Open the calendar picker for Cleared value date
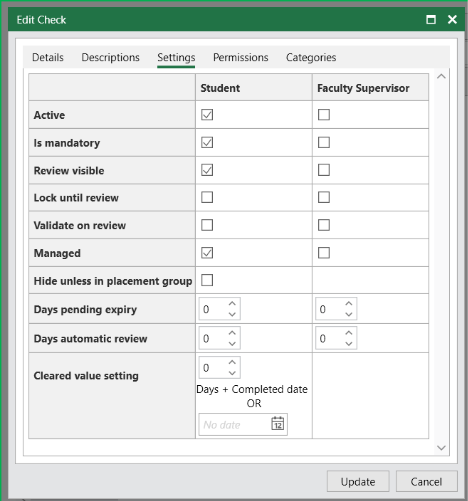Image resolution: width=468 pixels, height=501 pixels. tap(278, 424)
